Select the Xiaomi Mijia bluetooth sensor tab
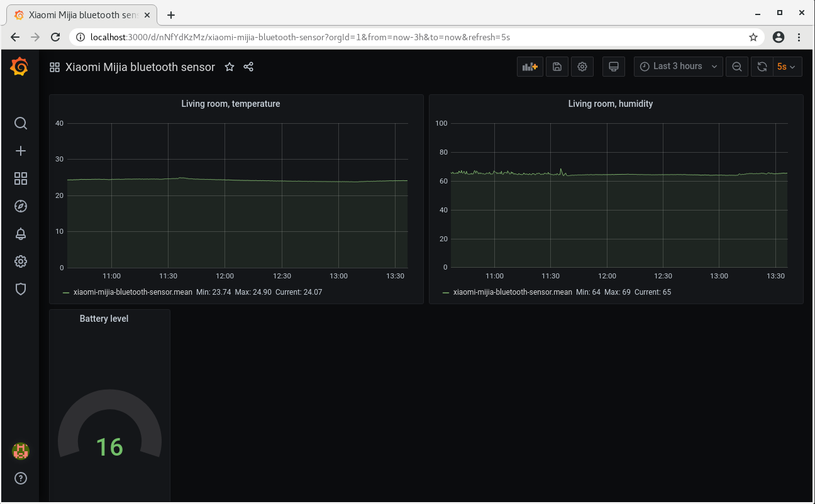The image size is (815, 504). pos(82,15)
